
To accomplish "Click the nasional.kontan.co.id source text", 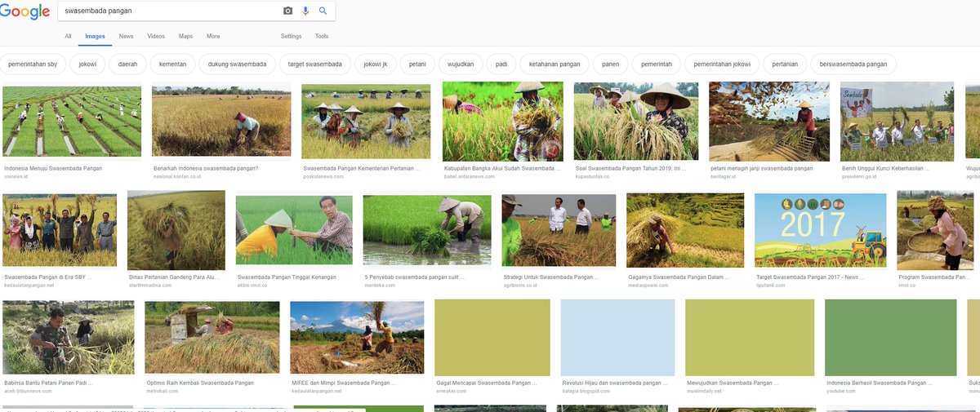I will point(177,175).
